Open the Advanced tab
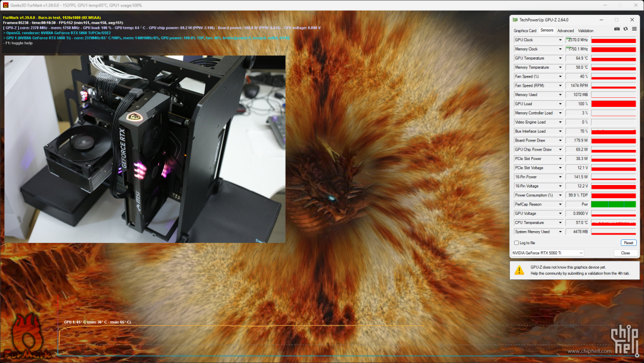The width and height of the screenshot is (644, 363). pyautogui.click(x=565, y=30)
